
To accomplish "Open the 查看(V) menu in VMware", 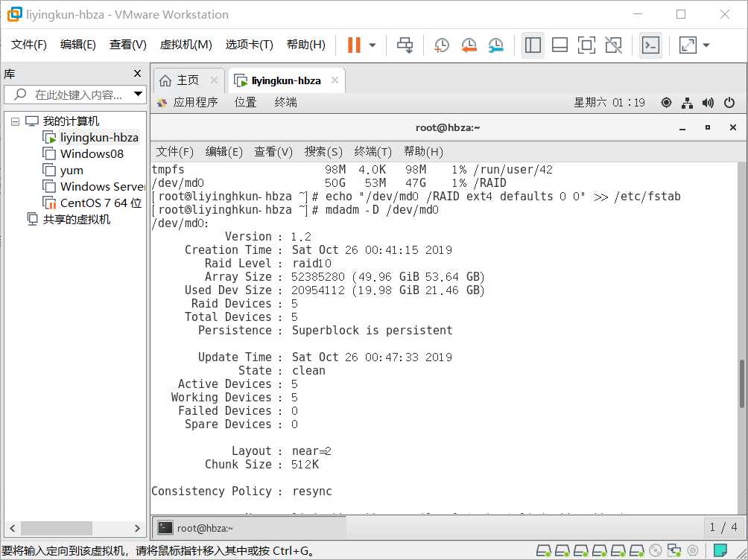I will tap(128, 45).
